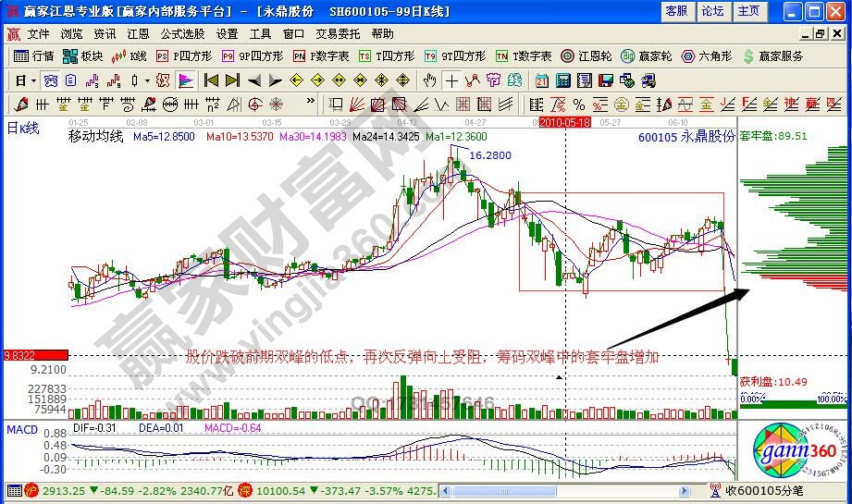This screenshot has width=852, height=504.
Task: Toggle the flag chip distribution display
Action: [x=186, y=80]
